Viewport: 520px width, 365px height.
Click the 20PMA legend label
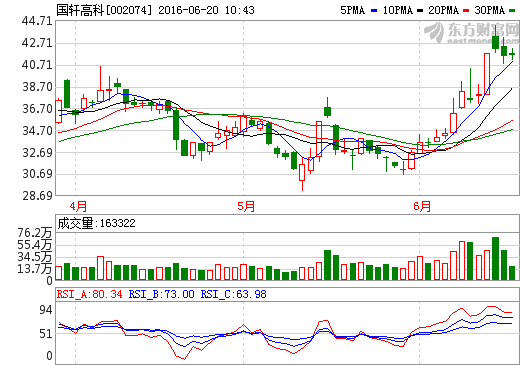tap(443, 10)
